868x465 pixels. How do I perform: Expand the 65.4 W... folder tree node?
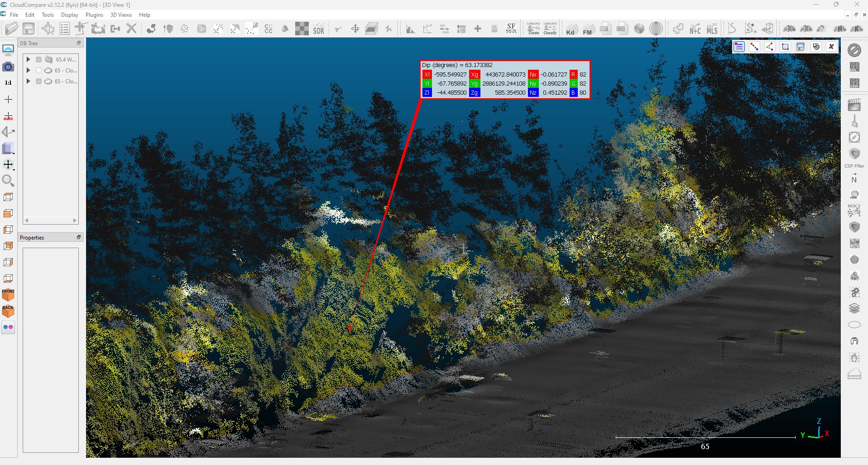[29, 59]
